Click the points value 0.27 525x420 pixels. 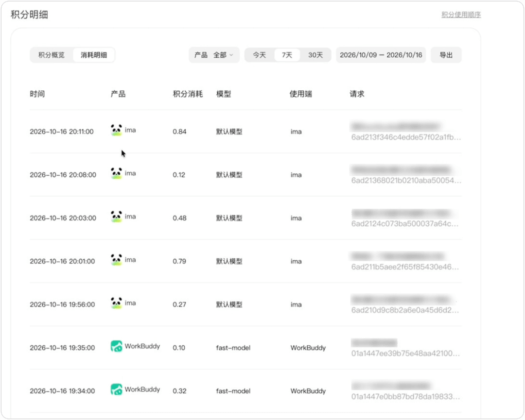(179, 304)
